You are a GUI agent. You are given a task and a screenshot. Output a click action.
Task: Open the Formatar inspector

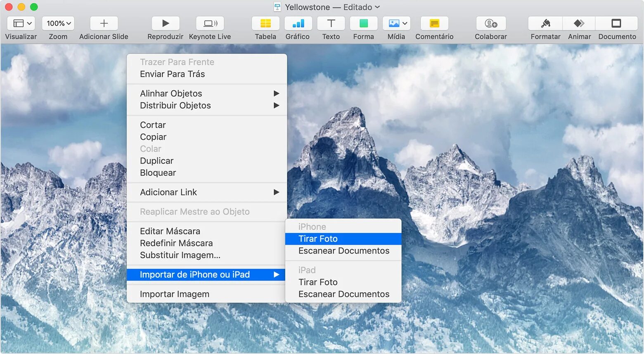546,24
